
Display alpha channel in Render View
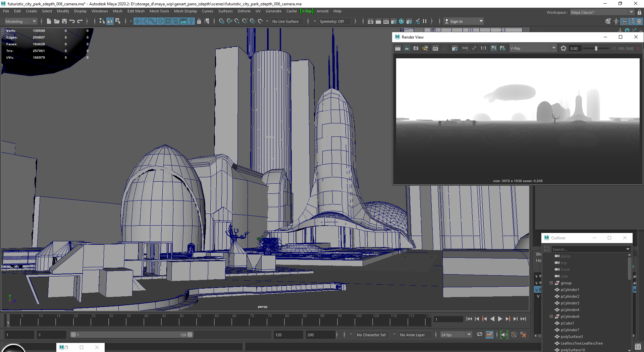pos(474,48)
